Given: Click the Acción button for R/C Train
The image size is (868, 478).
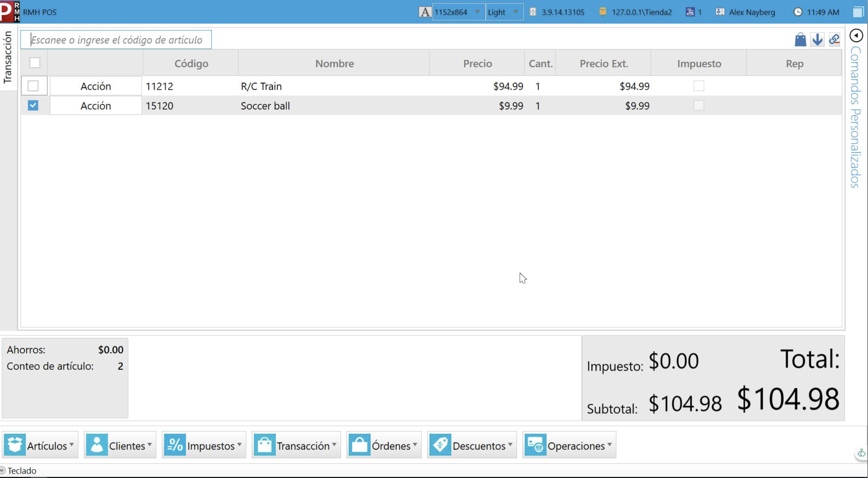Looking at the screenshot, I should tap(96, 86).
